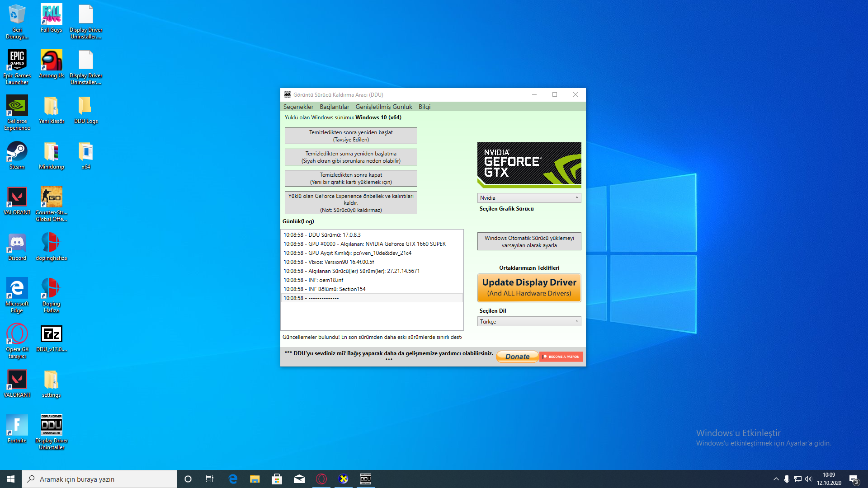Click the Become a Patron button
The width and height of the screenshot is (868, 488).
pyautogui.click(x=561, y=357)
